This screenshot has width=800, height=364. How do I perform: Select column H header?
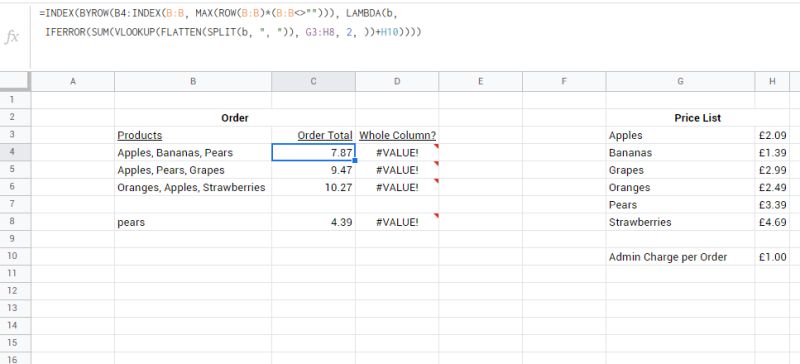pyautogui.click(x=772, y=81)
